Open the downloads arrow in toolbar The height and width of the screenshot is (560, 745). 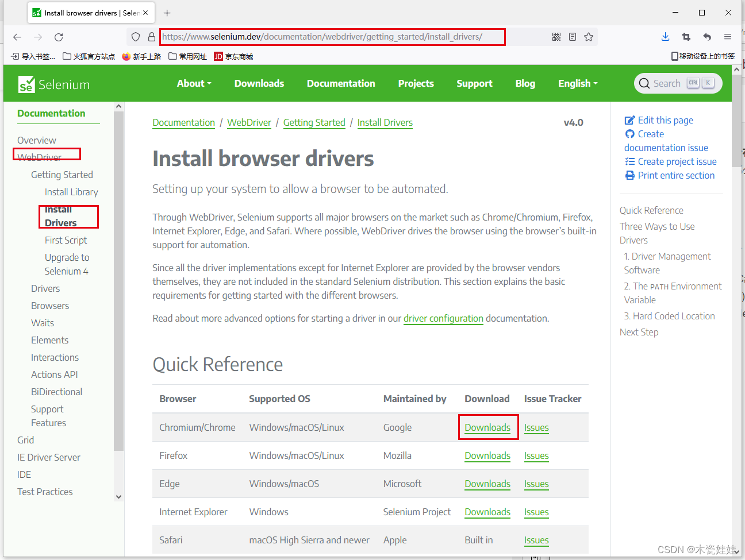point(665,37)
